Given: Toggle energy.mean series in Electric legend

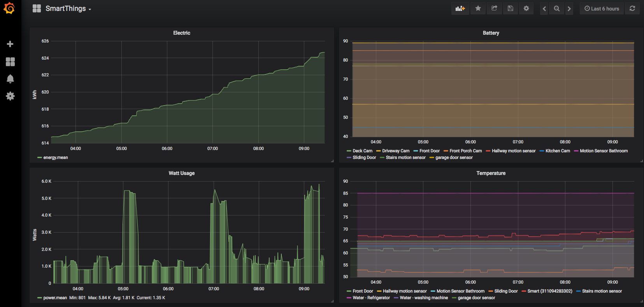Looking at the screenshot, I should coord(55,157).
